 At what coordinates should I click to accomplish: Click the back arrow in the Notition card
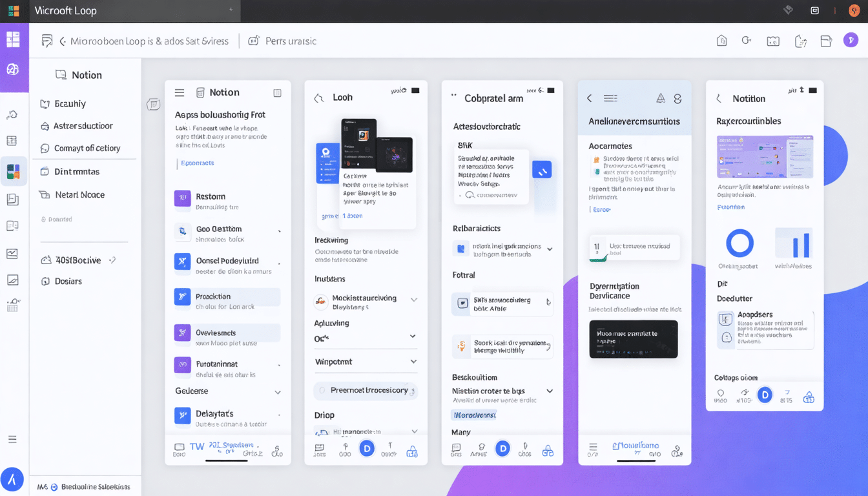(719, 99)
